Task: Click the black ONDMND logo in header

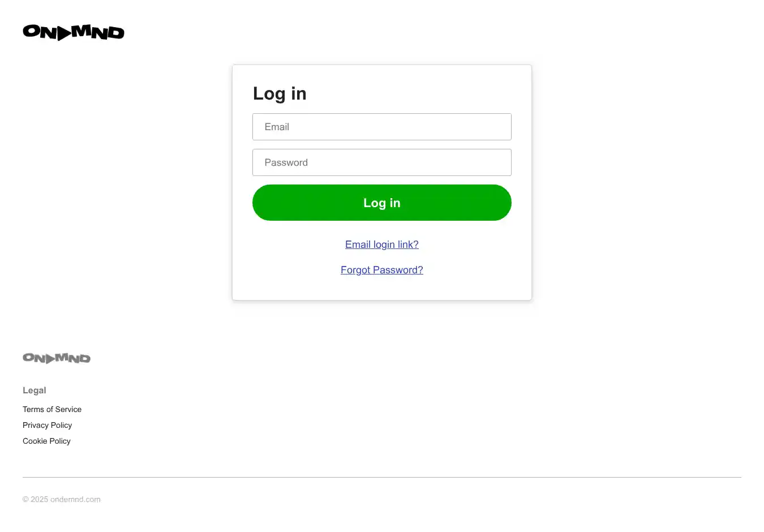Action: [74, 32]
